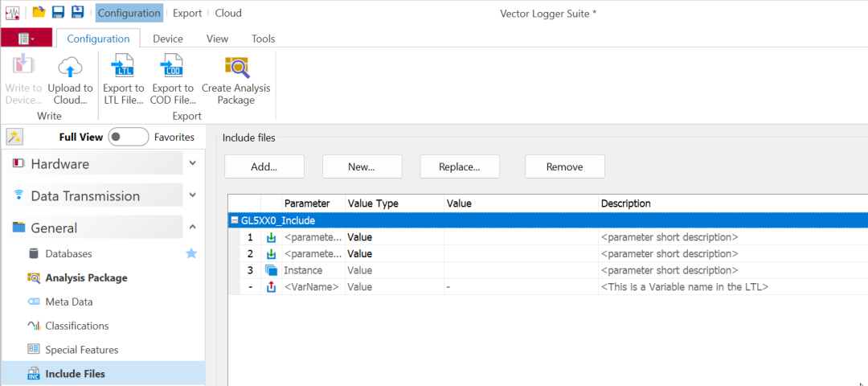Click the Vector Logger Suite app icon
Image resolution: width=868 pixels, height=386 pixels.
point(12,13)
